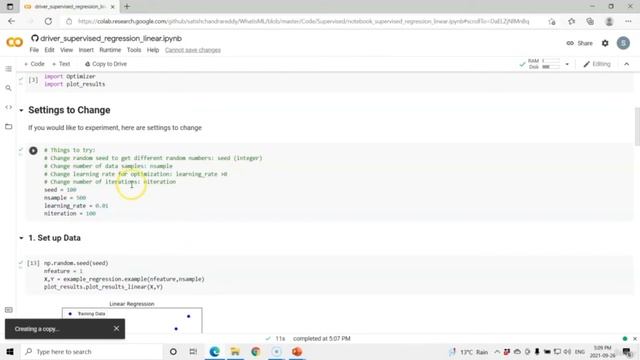Open Microsoft Edge from the taskbar
This screenshot has width=640, height=360.
214,351
